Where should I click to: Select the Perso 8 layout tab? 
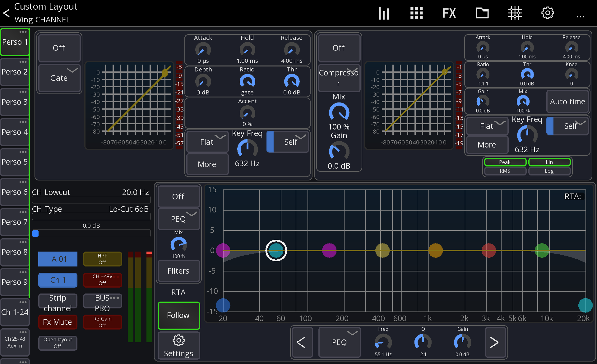15,252
